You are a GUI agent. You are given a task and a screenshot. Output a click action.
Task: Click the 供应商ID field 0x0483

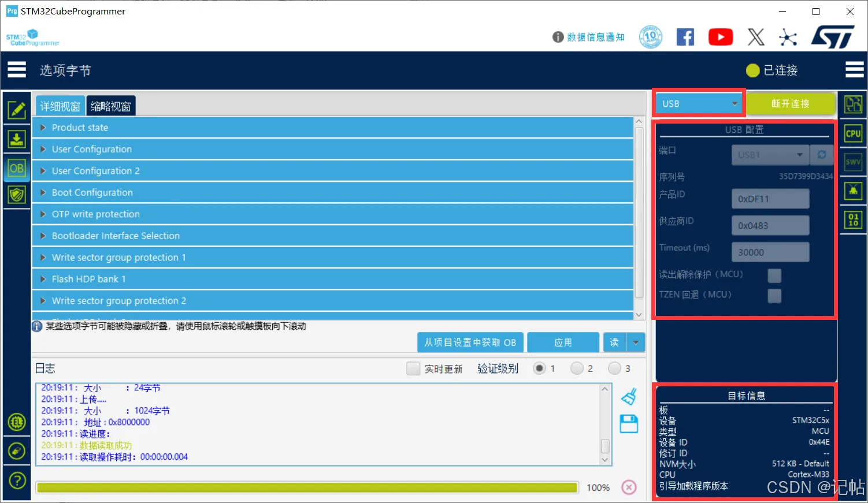pyautogui.click(x=770, y=226)
